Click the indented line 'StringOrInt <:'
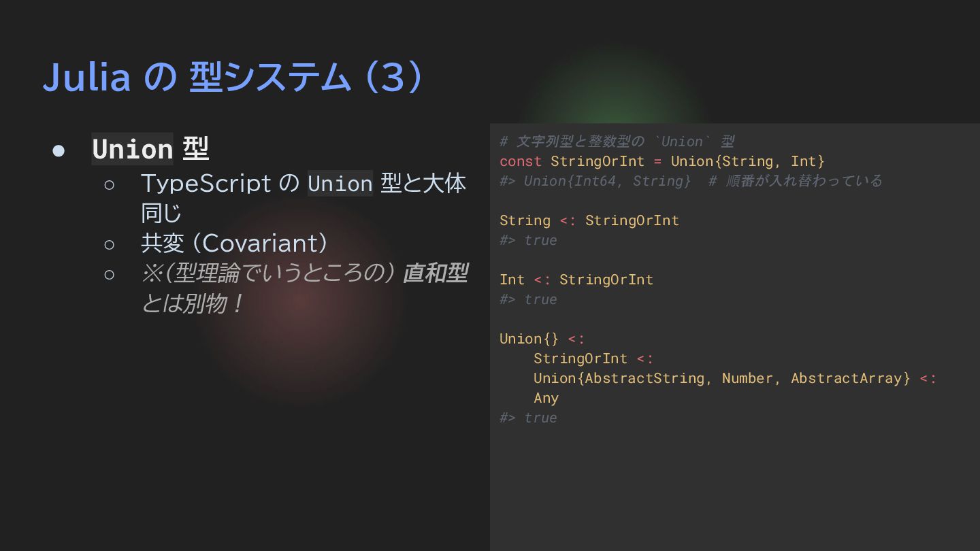The width and height of the screenshot is (980, 551). pos(593,358)
